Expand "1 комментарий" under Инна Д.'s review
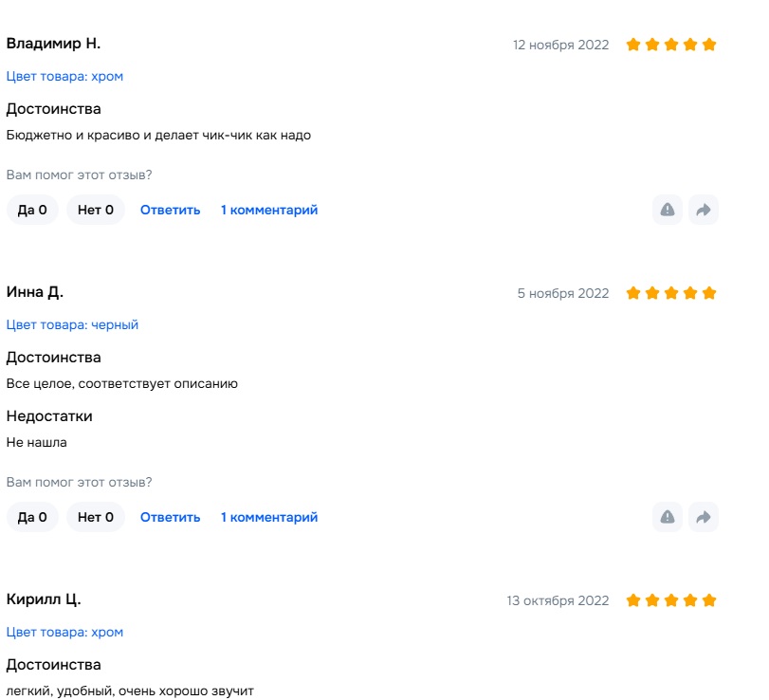 (269, 517)
